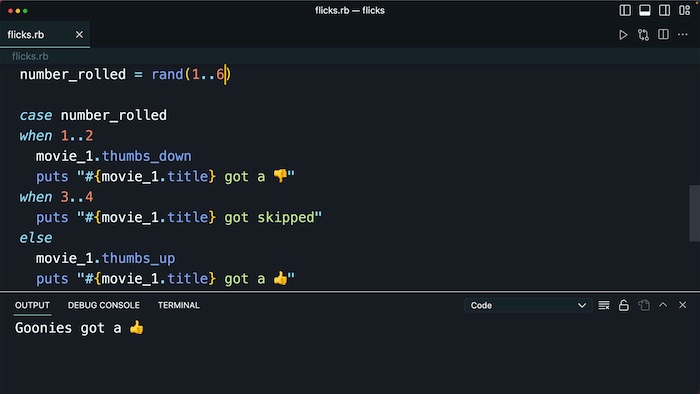Click the 'when 3..4' line
The image size is (700, 394).
click(x=56, y=197)
